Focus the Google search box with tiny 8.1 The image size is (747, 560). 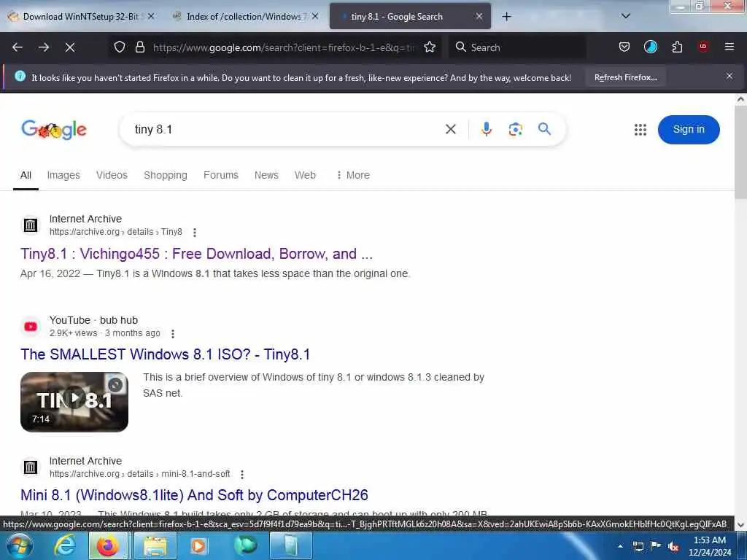(286, 129)
